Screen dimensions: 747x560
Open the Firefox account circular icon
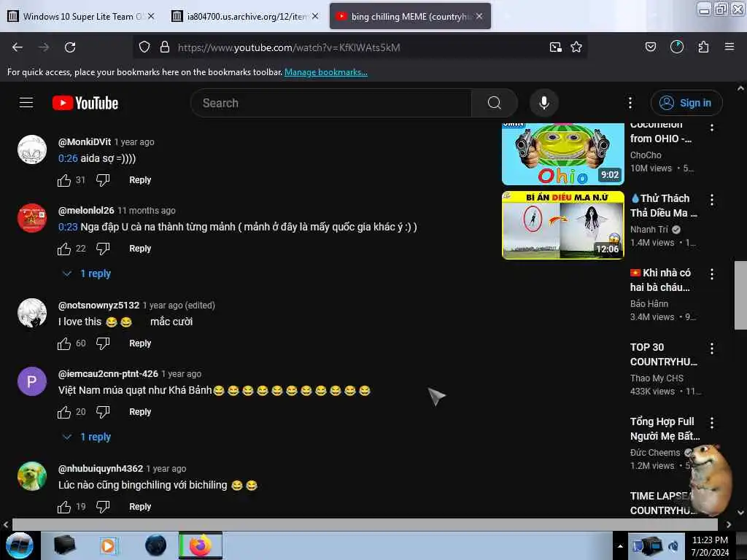(x=676, y=47)
